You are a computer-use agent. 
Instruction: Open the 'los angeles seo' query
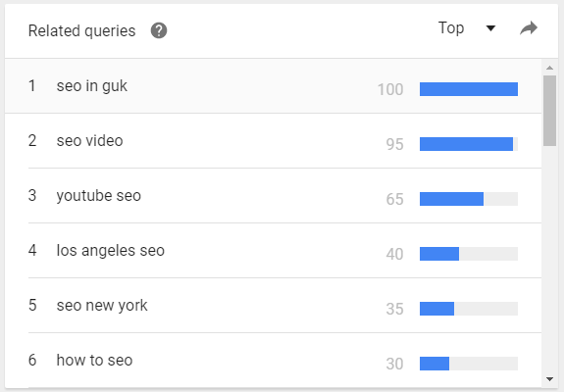pos(111,251)
